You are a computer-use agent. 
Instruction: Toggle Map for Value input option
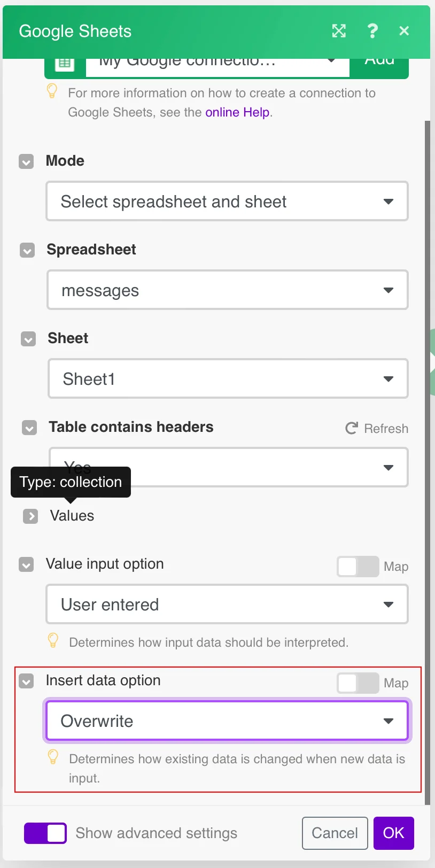click(x=358, y=567)
